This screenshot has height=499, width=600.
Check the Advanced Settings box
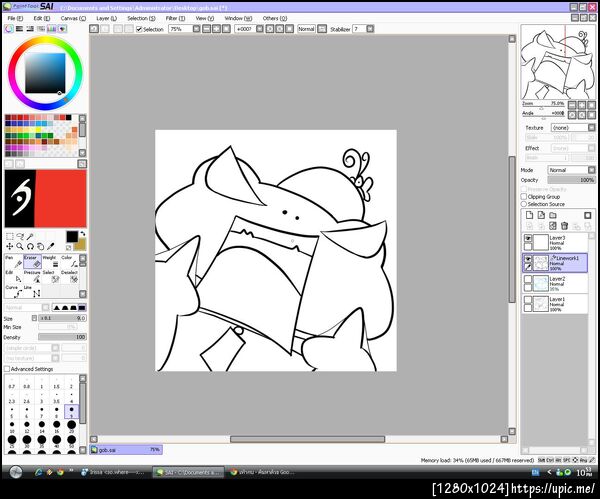point(7,369)
